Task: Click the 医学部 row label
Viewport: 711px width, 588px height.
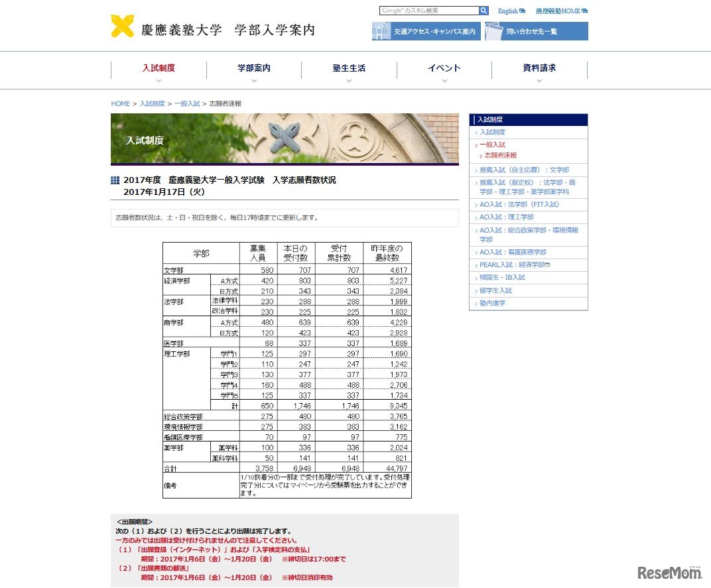Action: (174, 343)
